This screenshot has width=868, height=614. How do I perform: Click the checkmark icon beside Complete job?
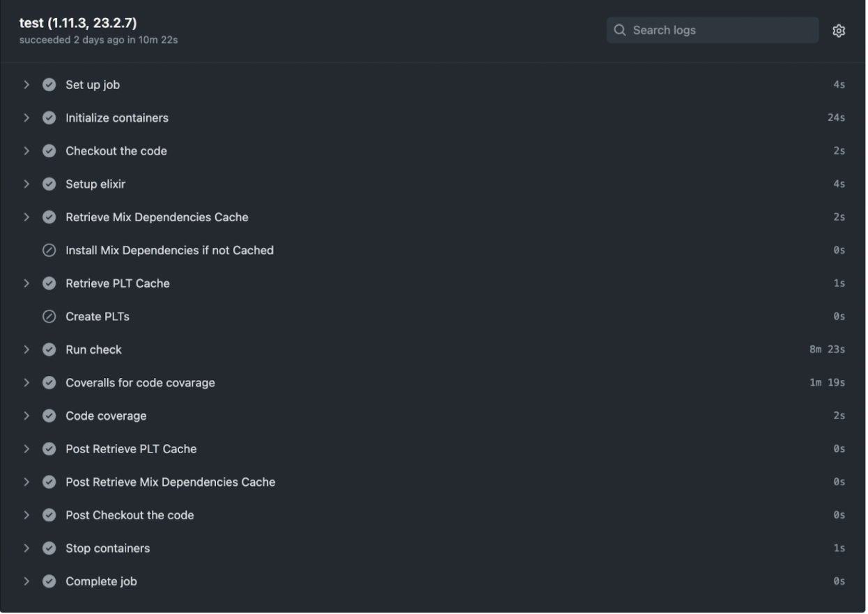[49, 581]
